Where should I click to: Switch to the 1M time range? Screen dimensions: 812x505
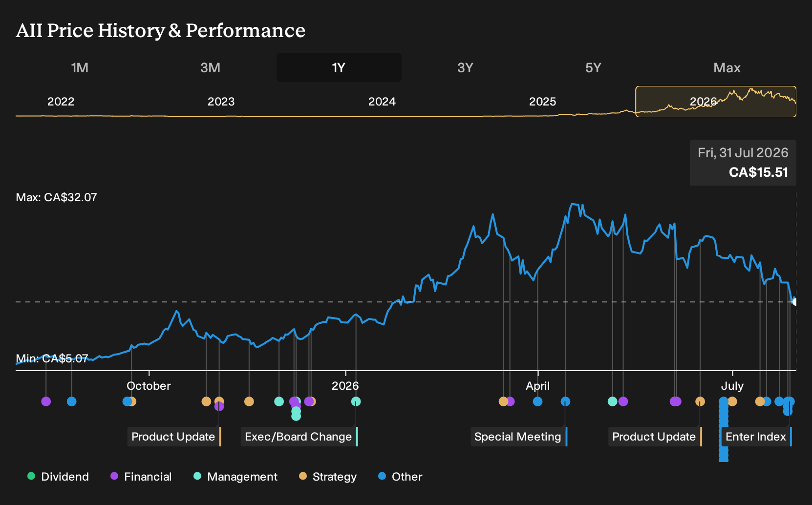click(80, 67)
